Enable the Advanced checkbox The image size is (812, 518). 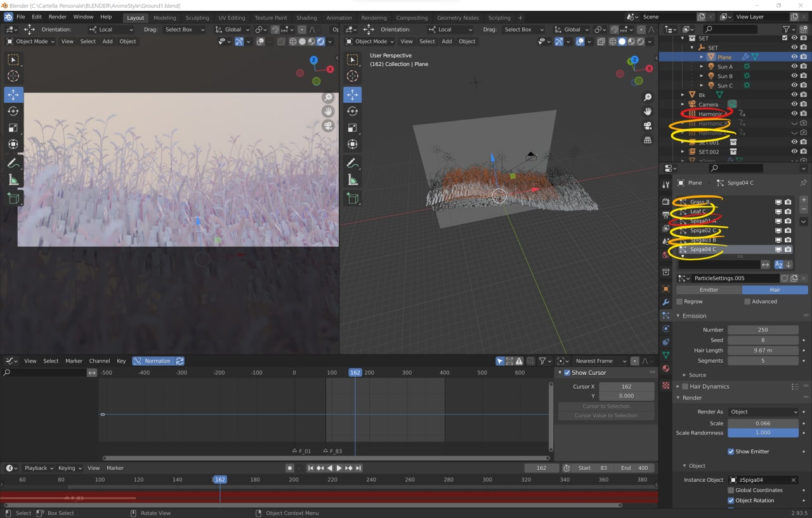747,302
